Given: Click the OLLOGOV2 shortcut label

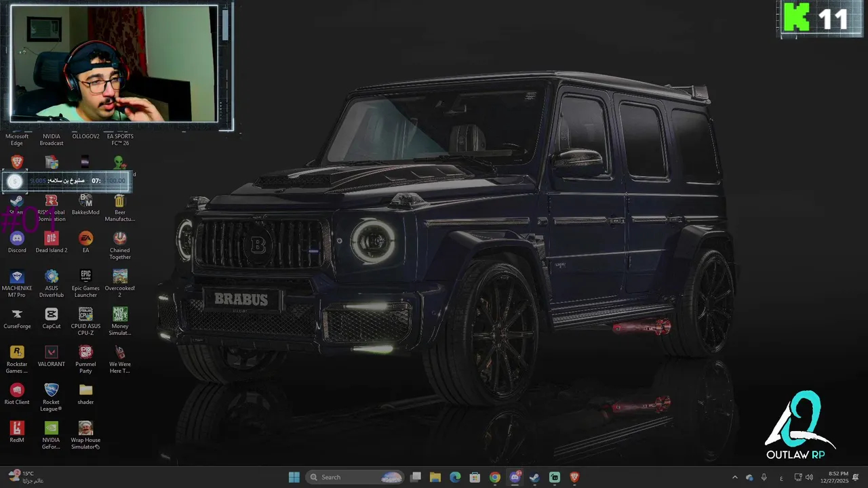Looking at the screenshot, I should click(85, 136).
